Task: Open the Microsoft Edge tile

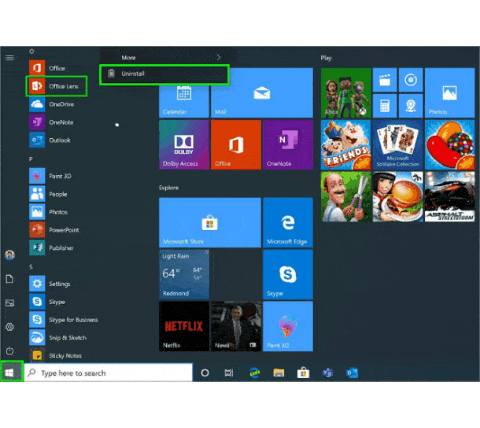Action: pyautogui.click(x=288, y=222)
